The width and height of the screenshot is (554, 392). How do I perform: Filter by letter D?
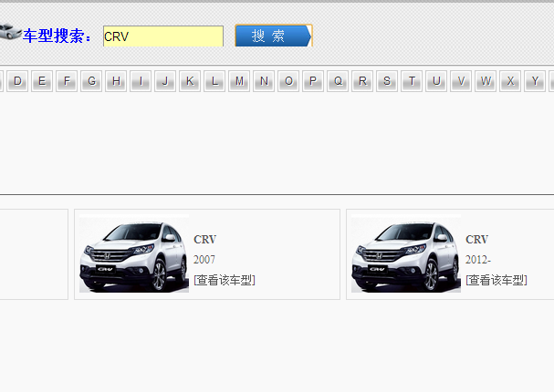click(17, 81)
